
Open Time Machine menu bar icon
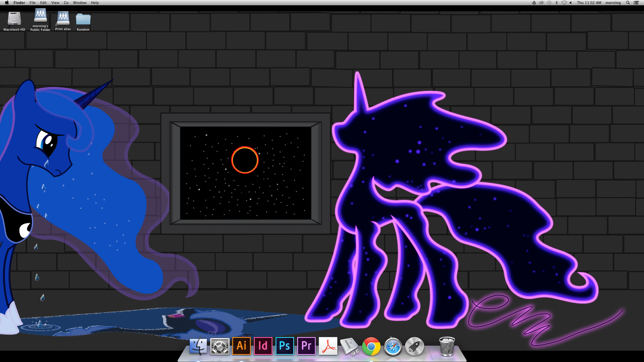pos(549,3)
